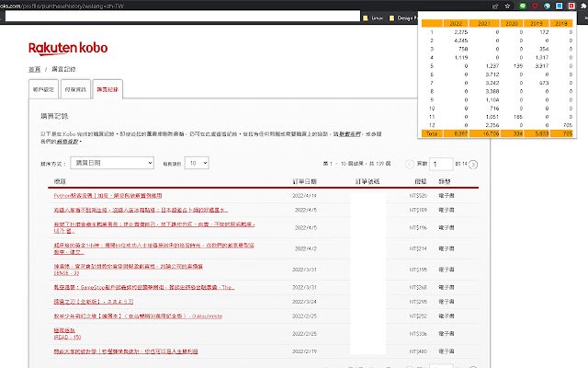Click the 標題 column header
Screen dimensions: 588x368
point(60,181)
